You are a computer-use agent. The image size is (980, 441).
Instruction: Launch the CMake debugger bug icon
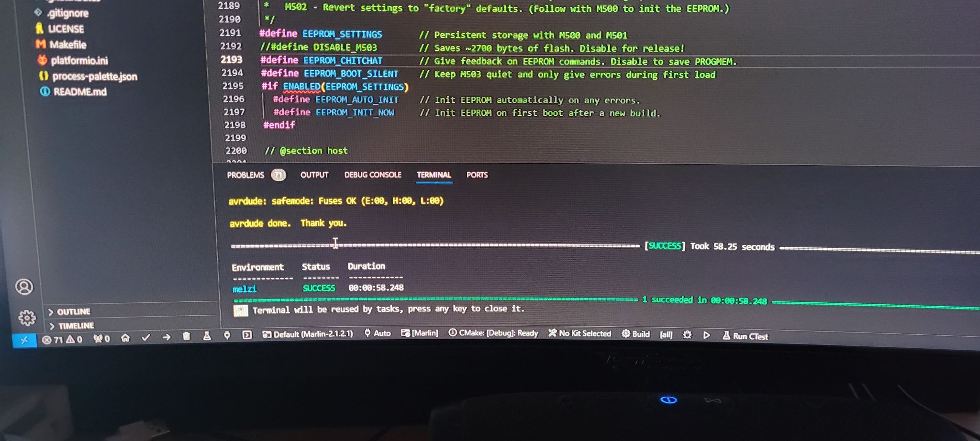click(687, 335)
